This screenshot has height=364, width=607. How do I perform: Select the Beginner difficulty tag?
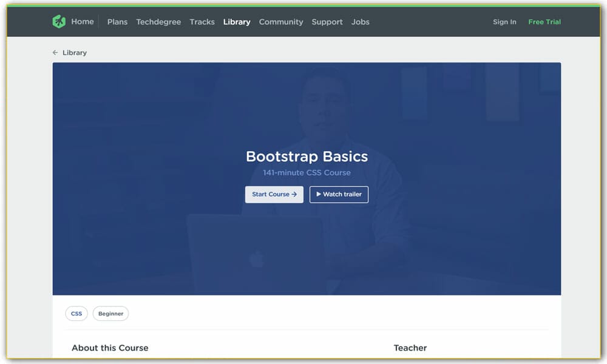pyautogui.click(x=110, y=314)
